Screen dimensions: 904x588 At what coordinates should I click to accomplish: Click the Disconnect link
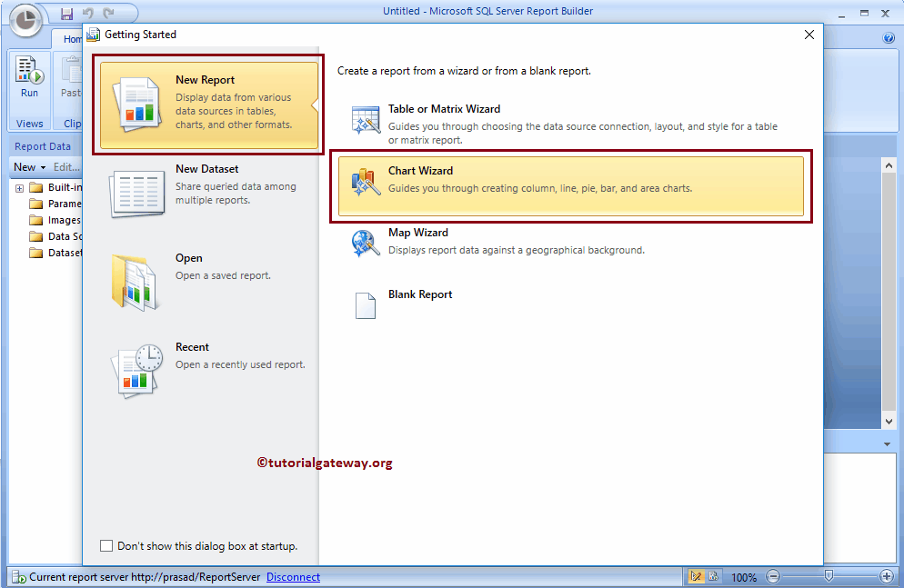293,576
